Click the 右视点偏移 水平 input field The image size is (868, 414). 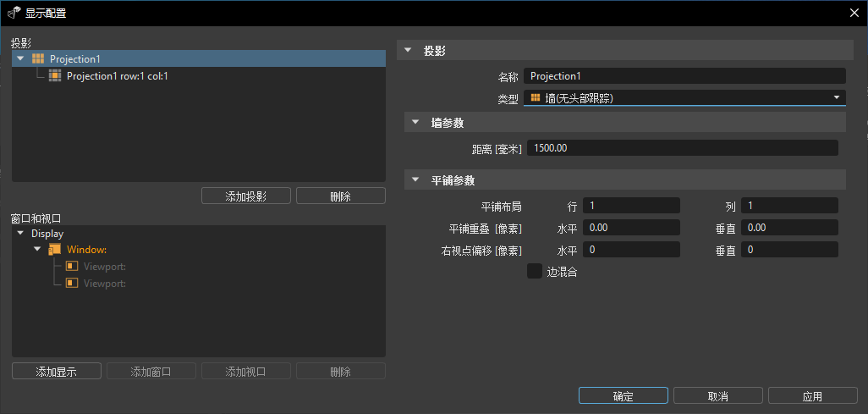[x=632, y=250]
